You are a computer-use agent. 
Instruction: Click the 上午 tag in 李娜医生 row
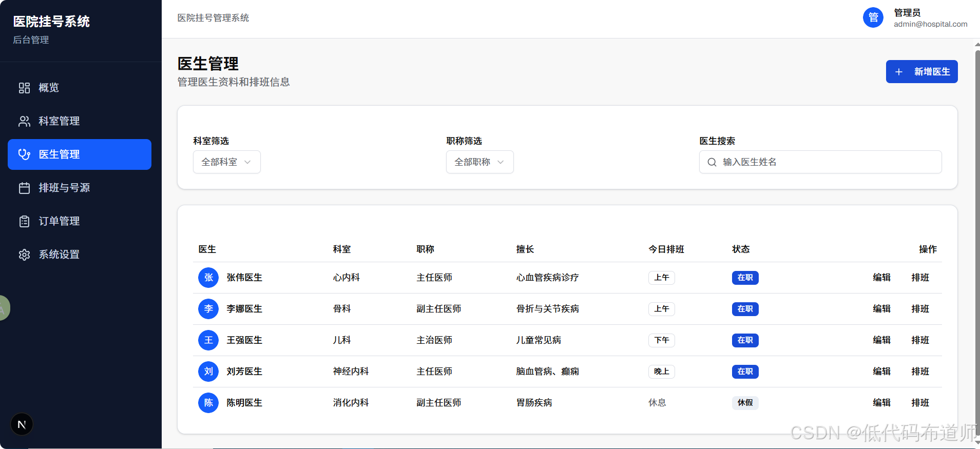click(x=661, y=309)
